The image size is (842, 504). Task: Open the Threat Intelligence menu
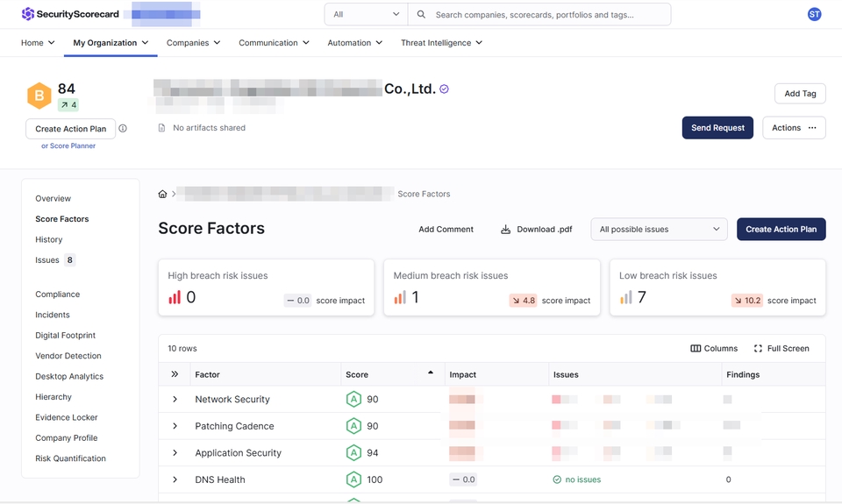coord(441,43)
